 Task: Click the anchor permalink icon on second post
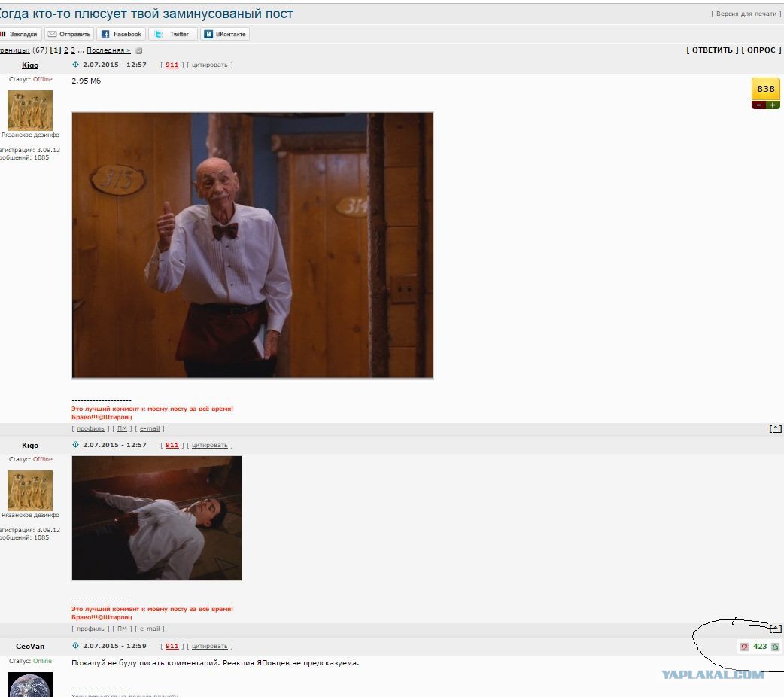pyautogui.click(x=76, y=444)
